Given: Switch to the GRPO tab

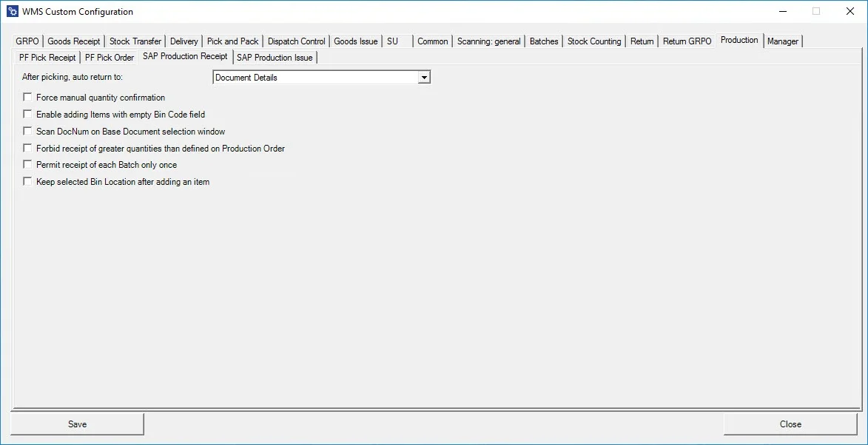Looking at the screenshot, I should [x=27, y=41].
